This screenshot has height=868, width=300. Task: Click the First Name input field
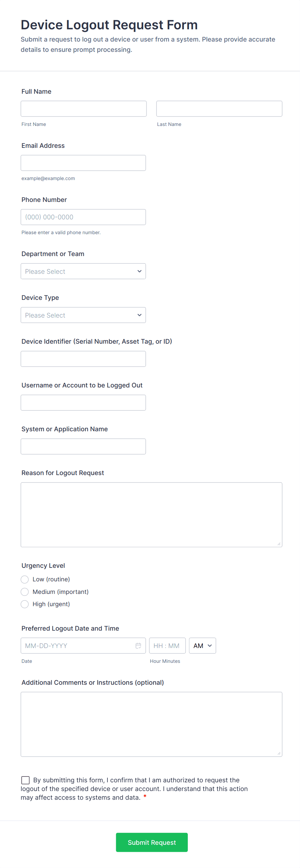(83, 109)
